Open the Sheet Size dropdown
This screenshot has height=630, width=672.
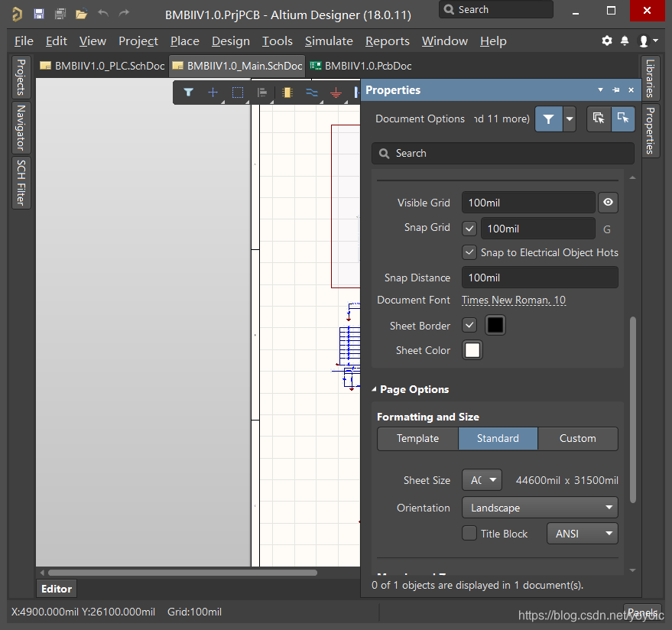[x=482, y=480]
